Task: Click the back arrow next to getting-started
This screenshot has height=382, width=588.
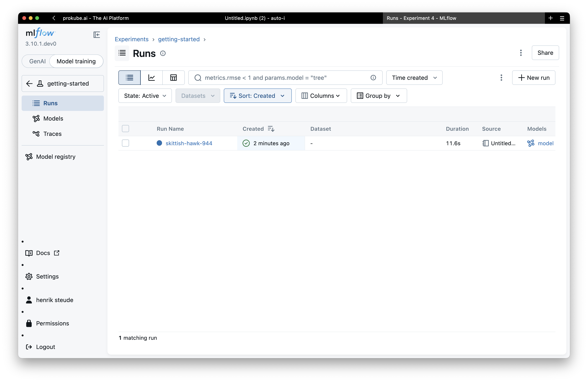Action: tap(29, 84)
